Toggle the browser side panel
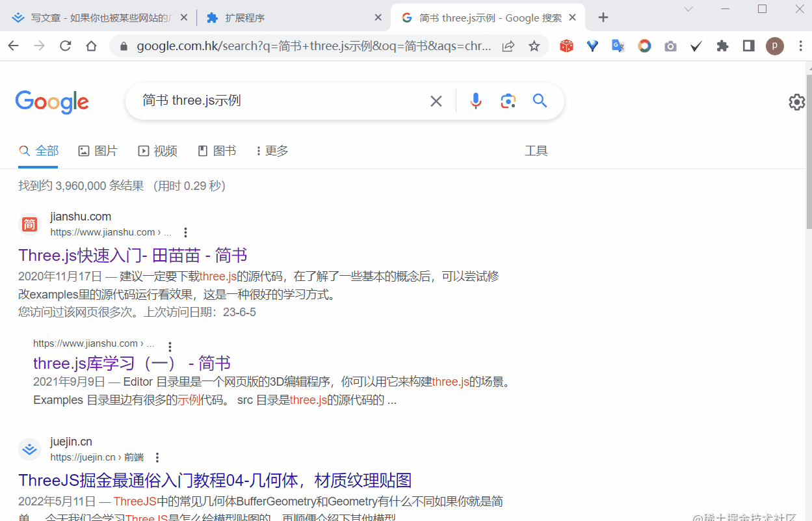 748,46
